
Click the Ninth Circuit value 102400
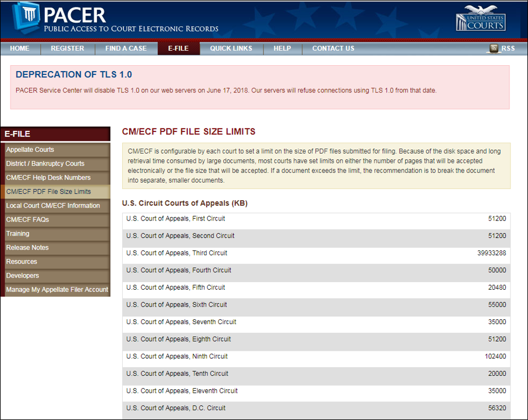[495, 357]
